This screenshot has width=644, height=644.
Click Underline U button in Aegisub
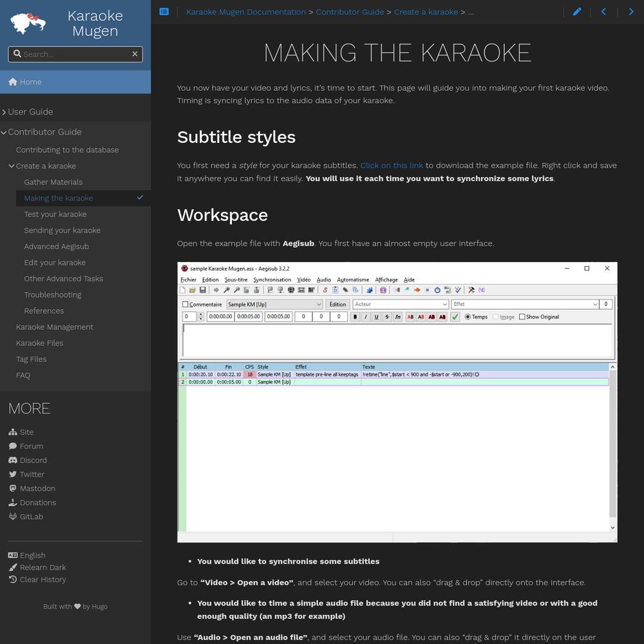(x=376, y=317)
